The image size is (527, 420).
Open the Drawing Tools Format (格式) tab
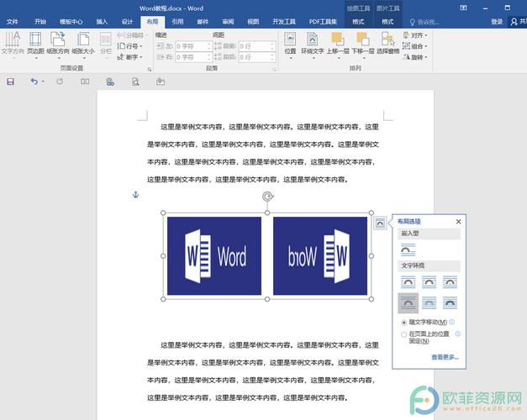(x=358, y=22)
